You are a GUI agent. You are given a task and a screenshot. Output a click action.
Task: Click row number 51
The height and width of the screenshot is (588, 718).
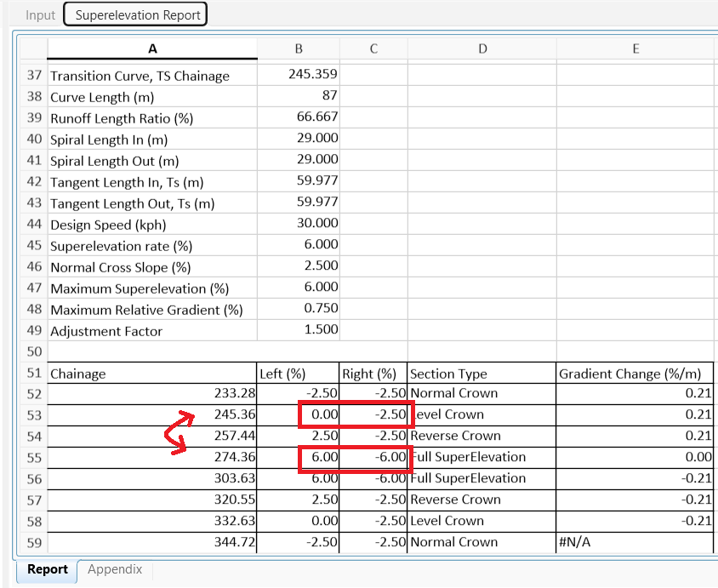click(x=33, y=373)
